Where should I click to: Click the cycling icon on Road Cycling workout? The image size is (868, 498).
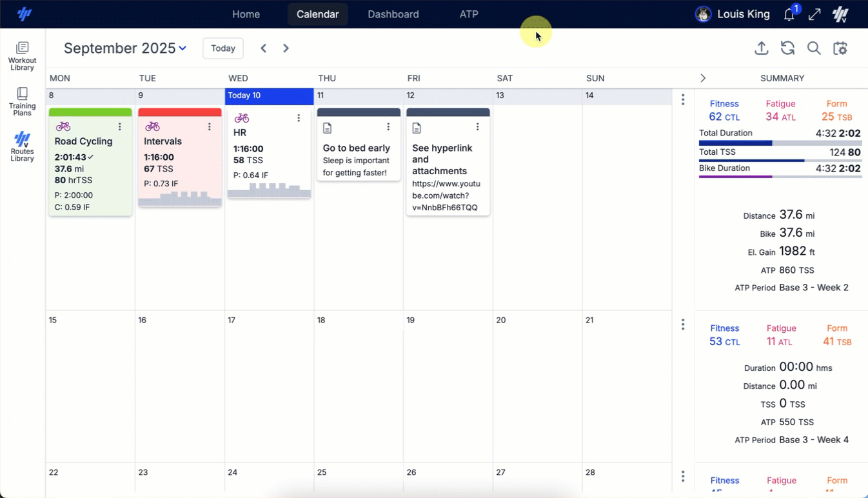pyautogui.click(x=62, y=126)
